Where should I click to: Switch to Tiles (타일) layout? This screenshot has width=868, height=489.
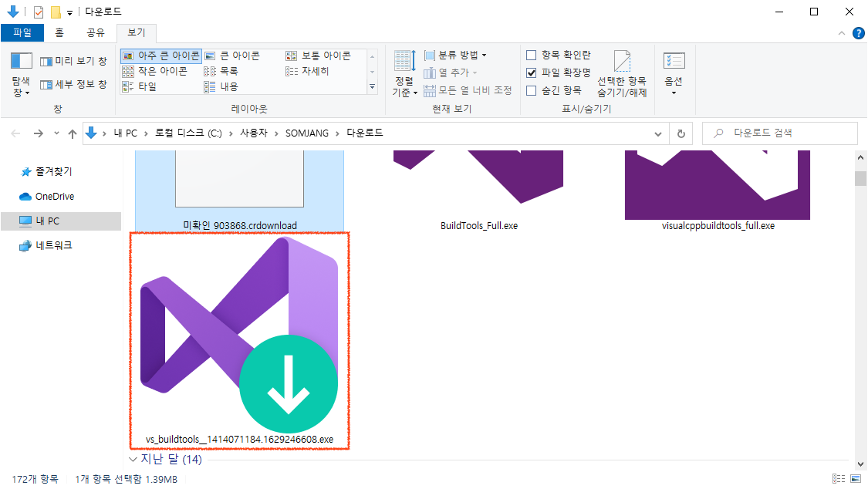140,87
